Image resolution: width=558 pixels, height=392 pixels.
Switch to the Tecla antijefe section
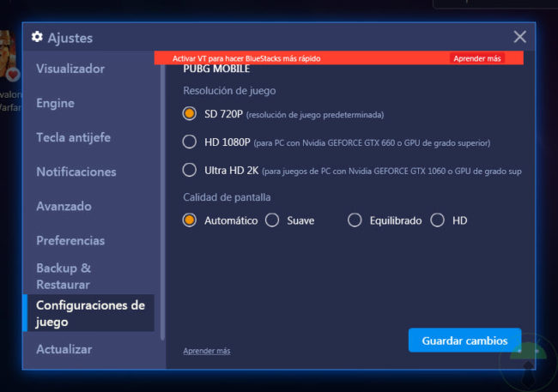73,137
